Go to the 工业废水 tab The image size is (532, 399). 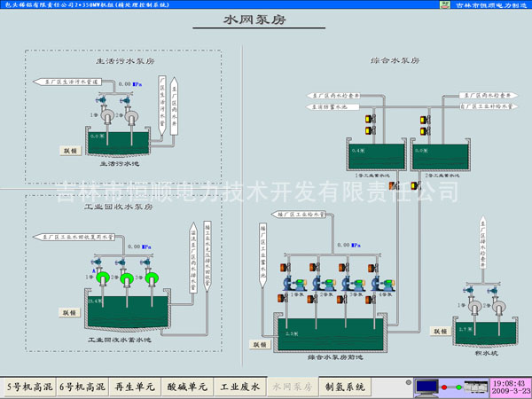240,387
